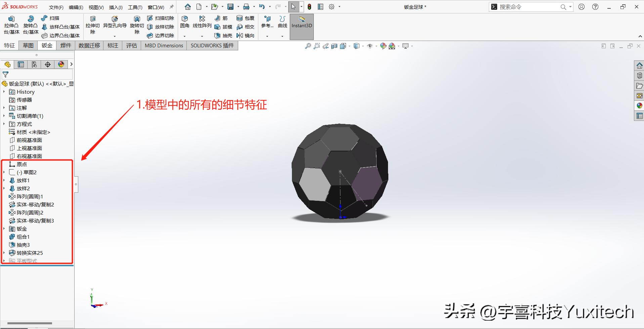The height and width of the screenshot is (329, 644).
Task: Click the zoom-to-fit magnifier in heads-up toolbar
Action: tap(308, 46)
